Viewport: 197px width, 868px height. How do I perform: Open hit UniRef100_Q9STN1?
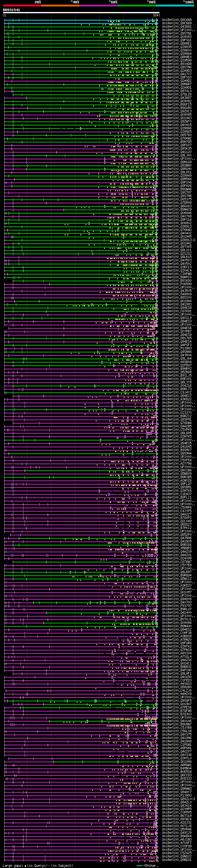click(176, 33)
